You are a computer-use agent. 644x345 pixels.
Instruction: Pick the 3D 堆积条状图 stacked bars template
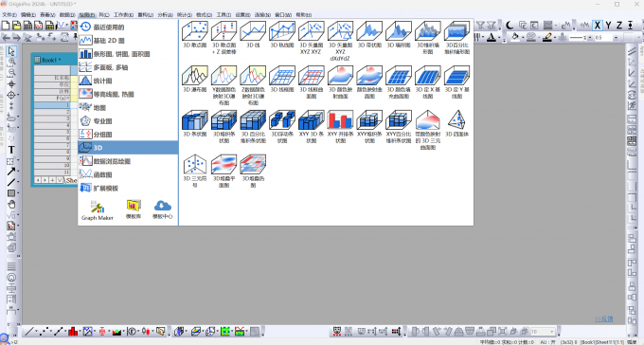click(x=224, y=127)
